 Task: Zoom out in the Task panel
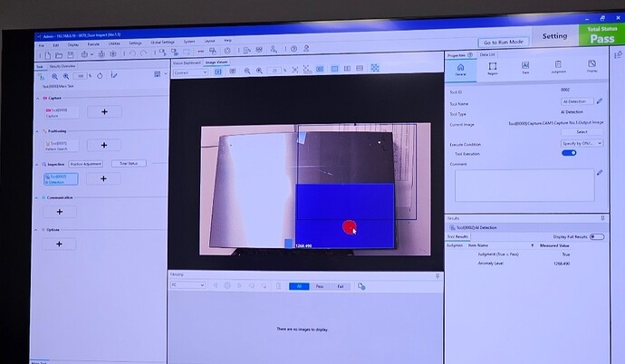(54, 76)
